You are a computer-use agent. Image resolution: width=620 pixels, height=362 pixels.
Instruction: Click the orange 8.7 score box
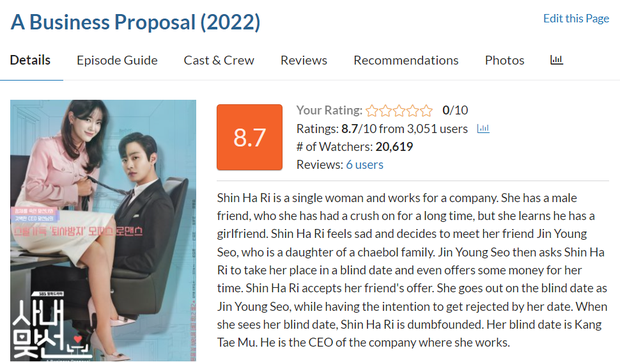click(x=250, y=137)
